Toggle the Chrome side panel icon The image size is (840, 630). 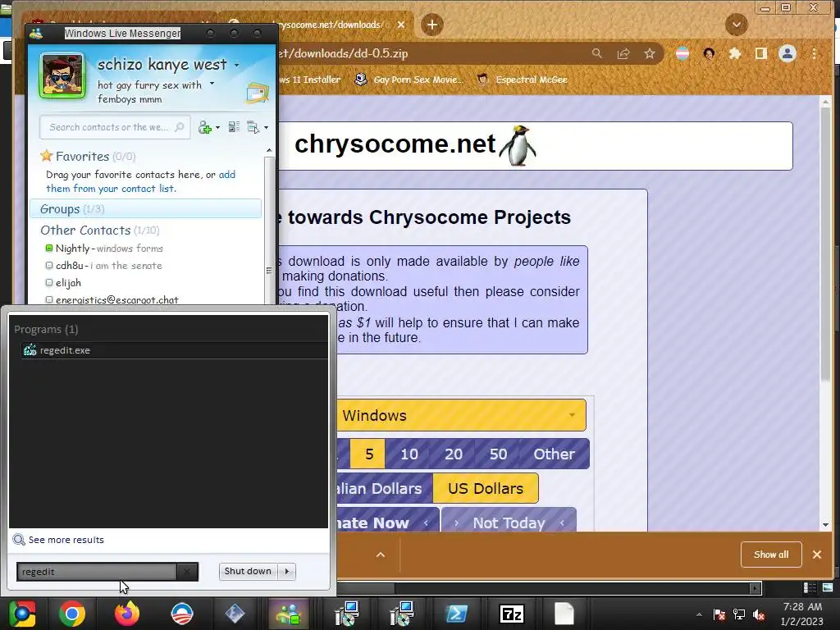click(761, 53)
